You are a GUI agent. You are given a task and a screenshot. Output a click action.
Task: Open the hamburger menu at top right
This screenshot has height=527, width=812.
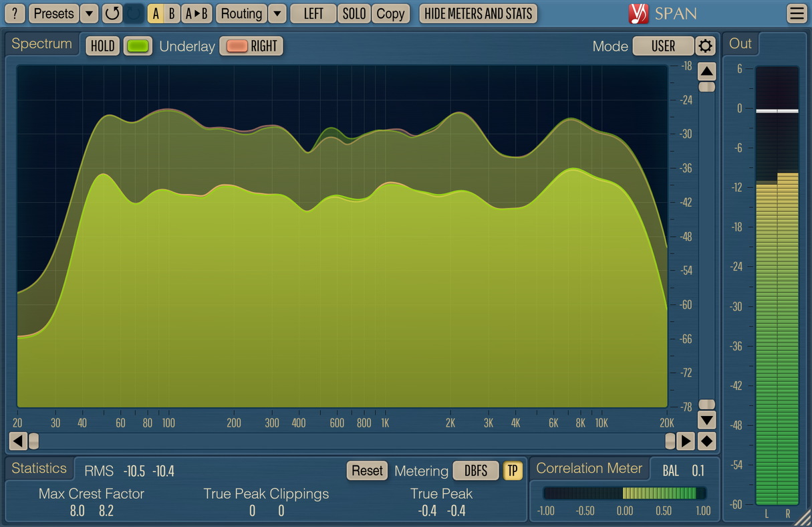click(797, 13)
